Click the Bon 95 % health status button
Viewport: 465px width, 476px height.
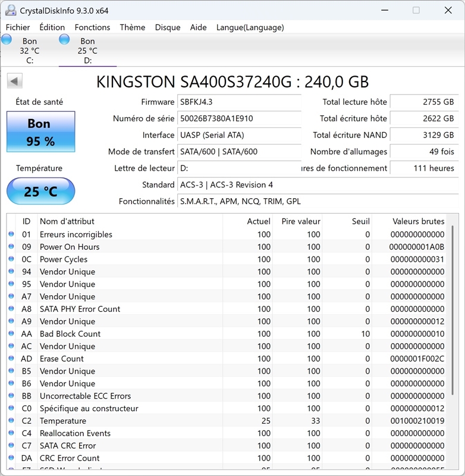point(40,131)
